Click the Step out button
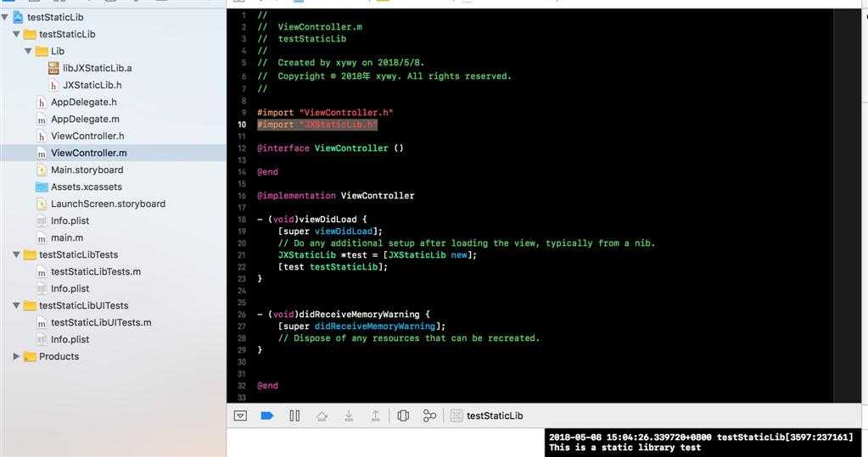The height and width of the screenshot is (457, 868). [375, 415]
